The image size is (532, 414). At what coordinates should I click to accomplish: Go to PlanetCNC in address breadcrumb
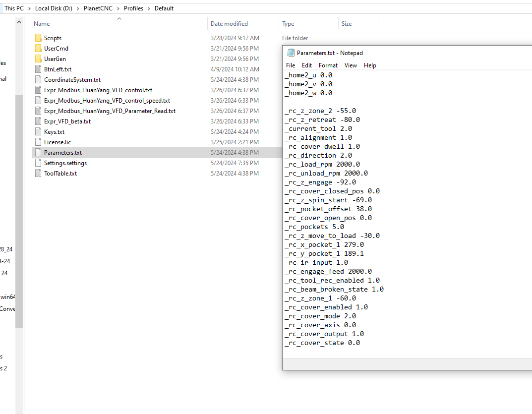tap(98, 8)
